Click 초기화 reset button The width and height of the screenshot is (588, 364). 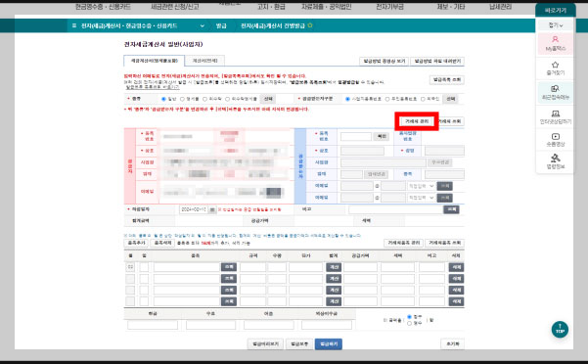[452, 344]
